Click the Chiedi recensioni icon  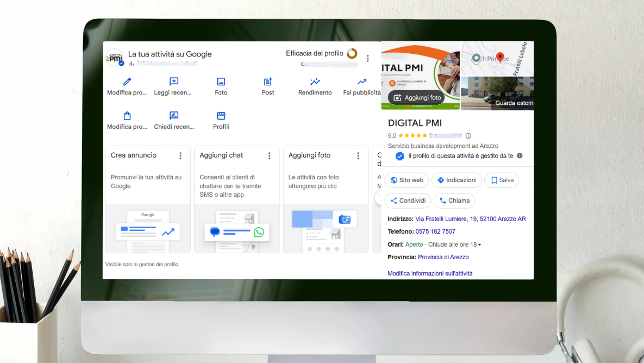tap(173, 114)
